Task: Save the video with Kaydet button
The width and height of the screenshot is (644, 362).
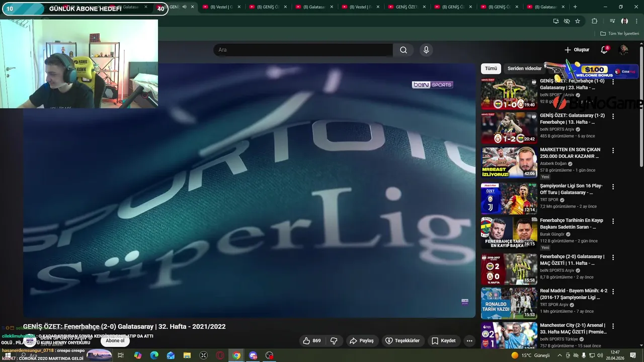Action: click(444, 341)
